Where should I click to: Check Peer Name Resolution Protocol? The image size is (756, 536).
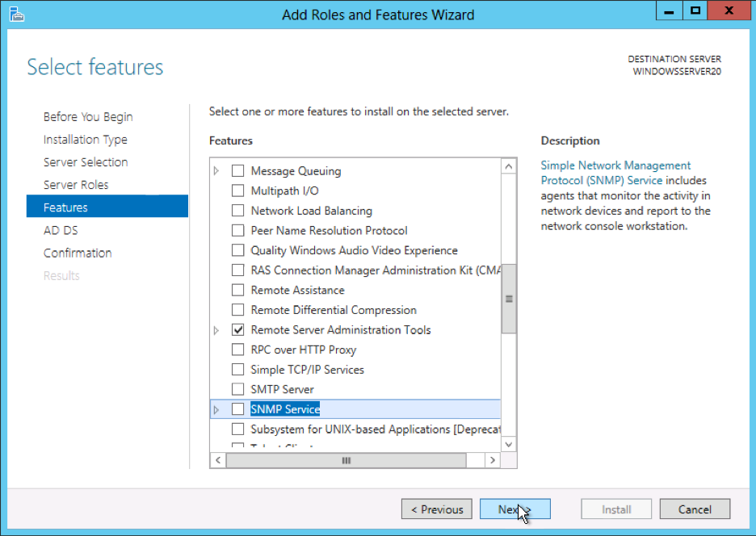[x=237, y=230]
